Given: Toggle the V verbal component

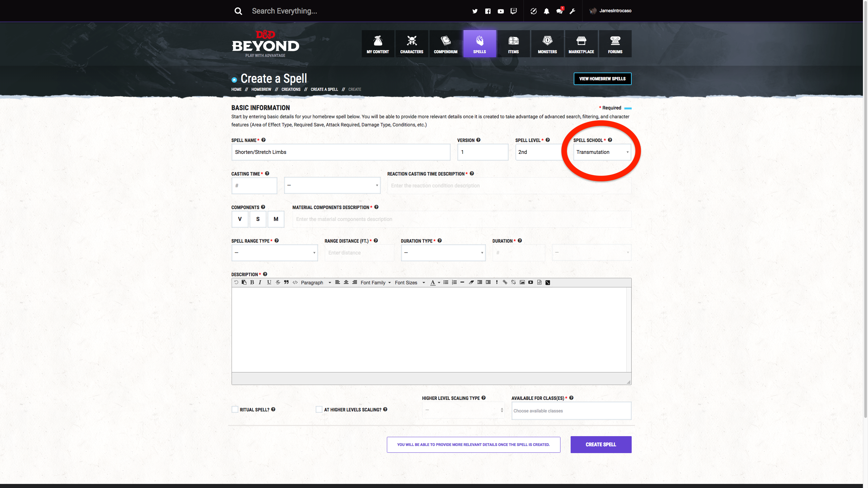Looking at the screenshot, I should [240, 219].
